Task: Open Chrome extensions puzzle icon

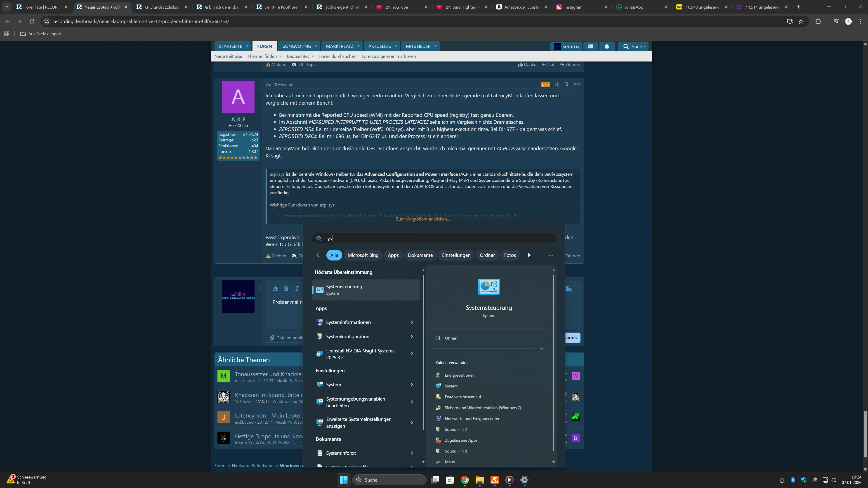Action: pos(818,21)
